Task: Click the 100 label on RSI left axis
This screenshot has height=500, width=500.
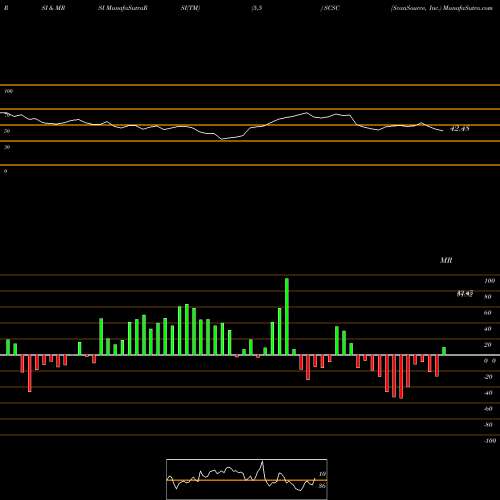Action: 9,91
